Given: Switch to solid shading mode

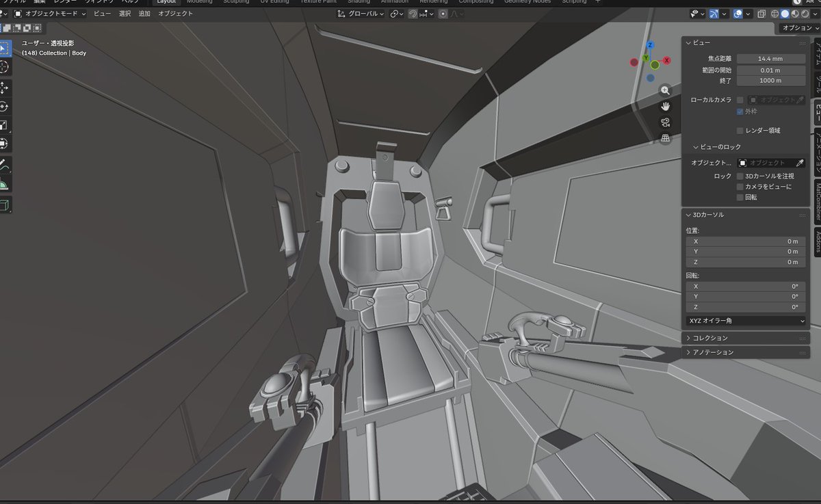Looking at the screenshot, I should click(785, 14).
